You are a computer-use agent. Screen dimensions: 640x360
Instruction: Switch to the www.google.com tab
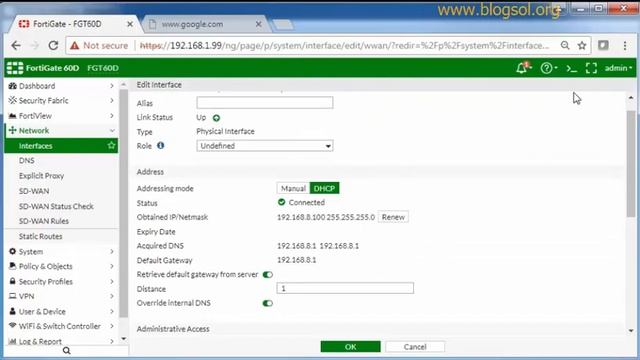click(x=205, y=24)
